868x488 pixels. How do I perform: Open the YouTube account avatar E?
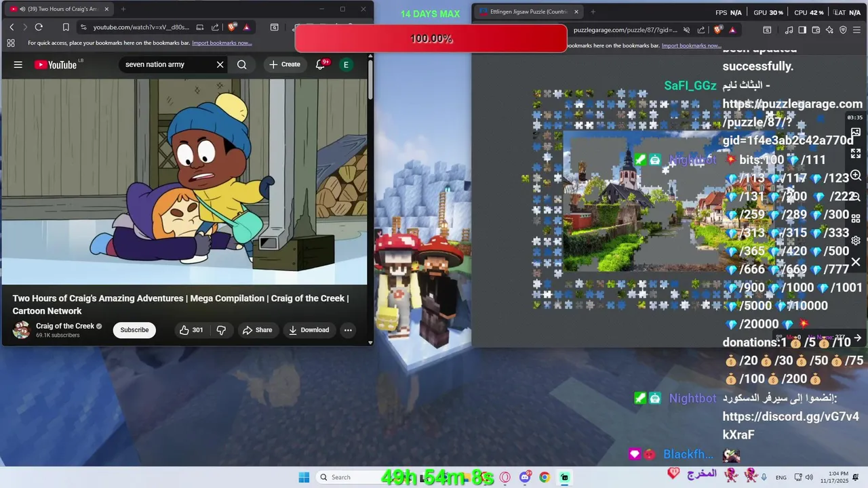click(x=346, y=64)
